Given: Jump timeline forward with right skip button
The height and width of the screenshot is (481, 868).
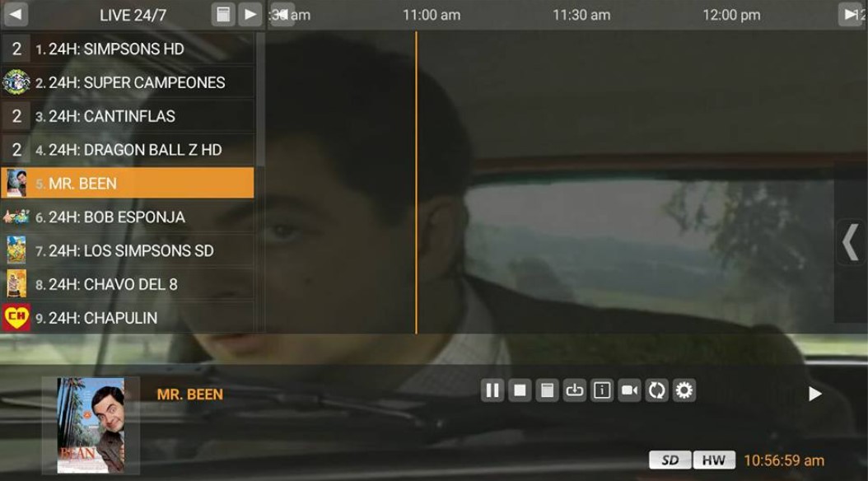Looking at the screenshot, I should 851,14.
